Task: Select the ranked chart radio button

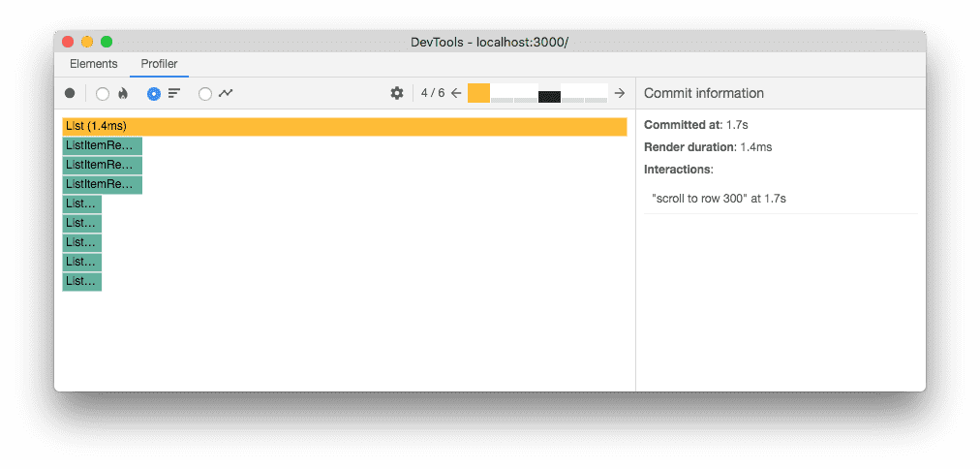Action: (154, 94)
